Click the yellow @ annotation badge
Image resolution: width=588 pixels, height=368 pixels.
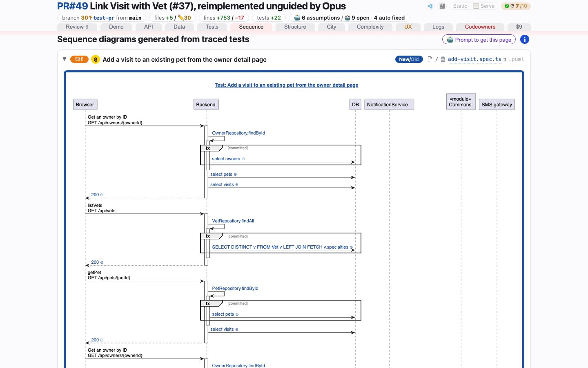(96, 59)
